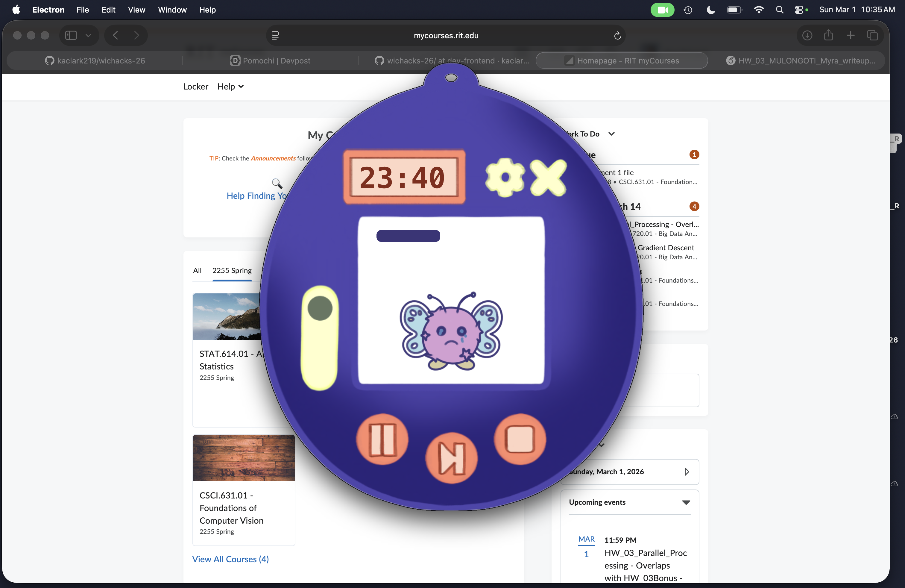The image size is (905, 588).
Task: Click the Share icon in Safari toolbar
Action: coord(829,35)
